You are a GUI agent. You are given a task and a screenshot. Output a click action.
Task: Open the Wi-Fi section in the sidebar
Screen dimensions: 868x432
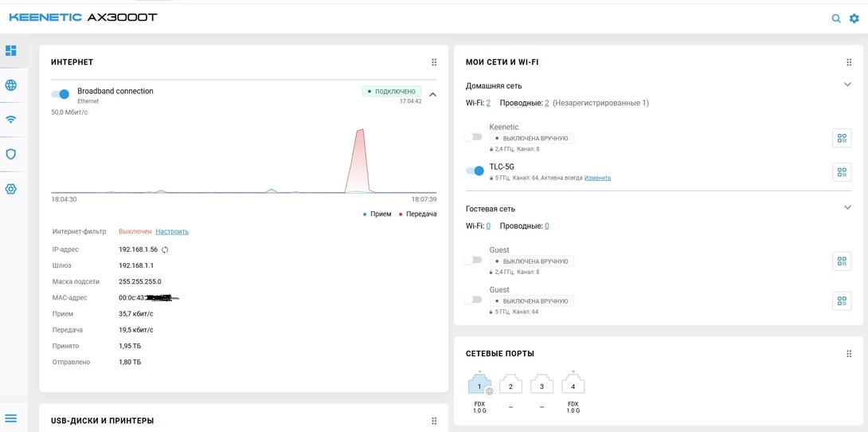coord(11,120)
